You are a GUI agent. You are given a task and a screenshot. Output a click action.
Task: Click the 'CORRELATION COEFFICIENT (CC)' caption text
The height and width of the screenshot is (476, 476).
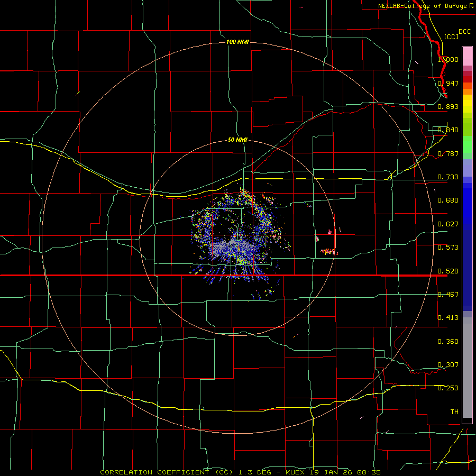click(x=167, y=472)
